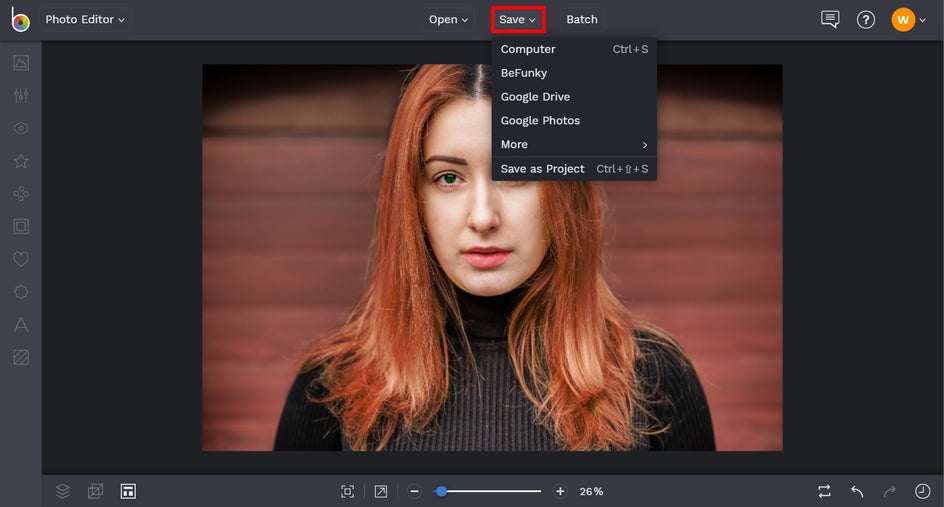Toggle the layout panel icon in bottom bar

pyautogui.click(x=128, y=491)
